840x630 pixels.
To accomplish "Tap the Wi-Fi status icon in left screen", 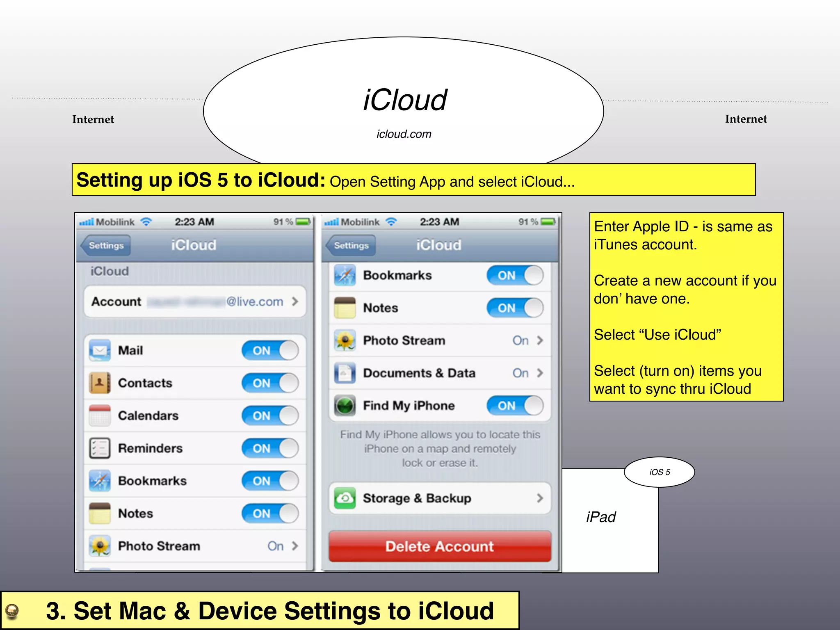I will pyautogui.click(x=146, y=222).
